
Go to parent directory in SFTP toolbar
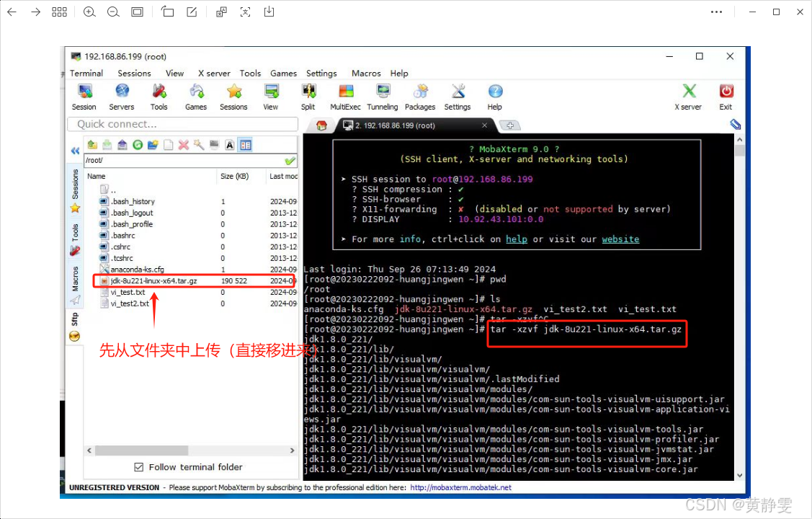coord(92,145)
